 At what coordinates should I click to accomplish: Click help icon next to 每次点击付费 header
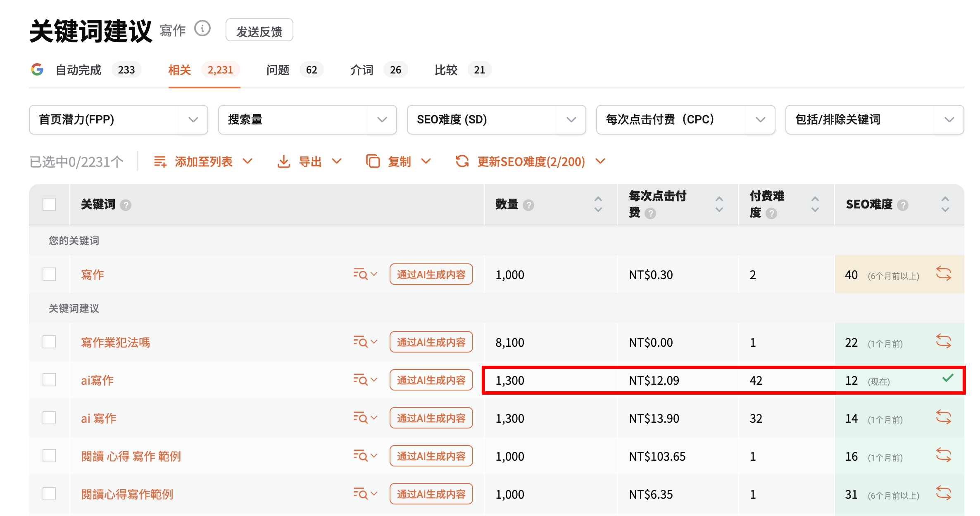(x=650, y=213)
